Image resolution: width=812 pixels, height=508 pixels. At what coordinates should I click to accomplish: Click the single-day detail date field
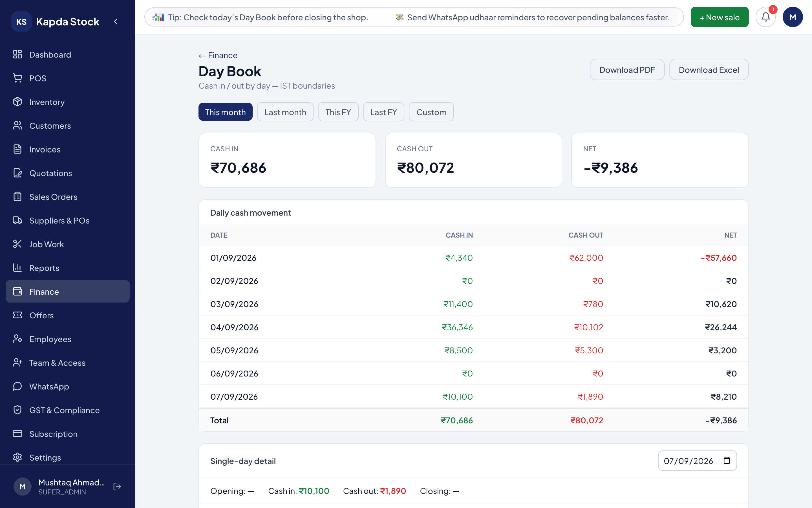click(697, 461)
